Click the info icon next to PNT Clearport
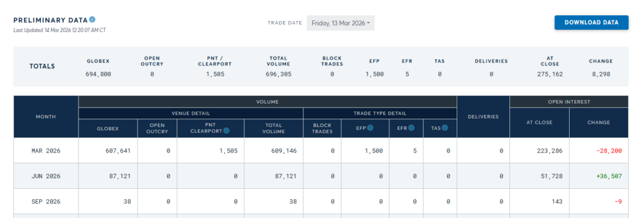Image resolution: width=644 pixels, height=218 pixels. (x=227, y=131)
